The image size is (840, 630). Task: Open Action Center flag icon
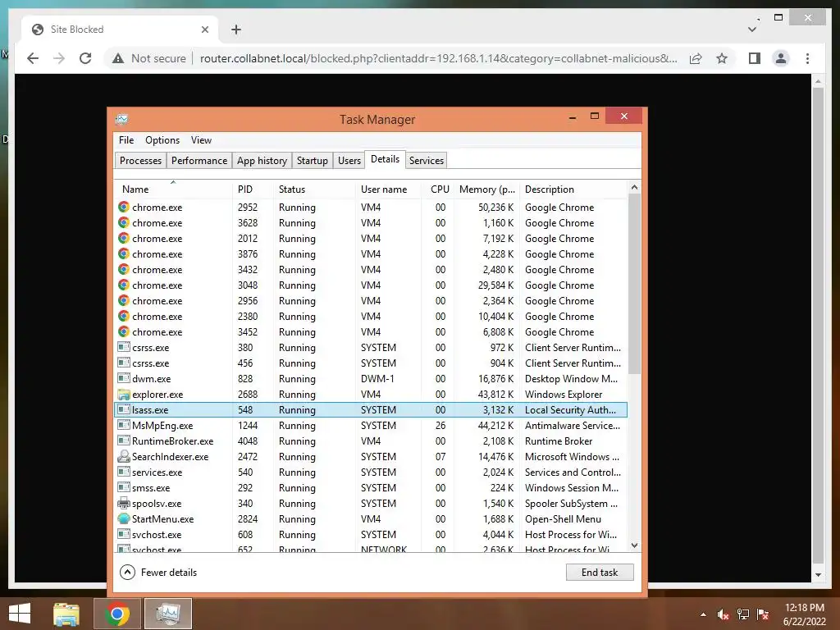click(763, 614)
